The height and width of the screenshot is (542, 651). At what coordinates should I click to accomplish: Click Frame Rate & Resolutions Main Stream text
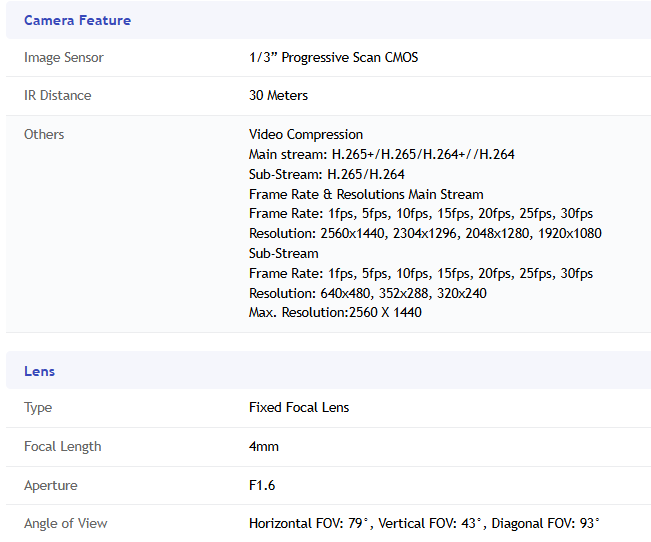click(366, 194)
